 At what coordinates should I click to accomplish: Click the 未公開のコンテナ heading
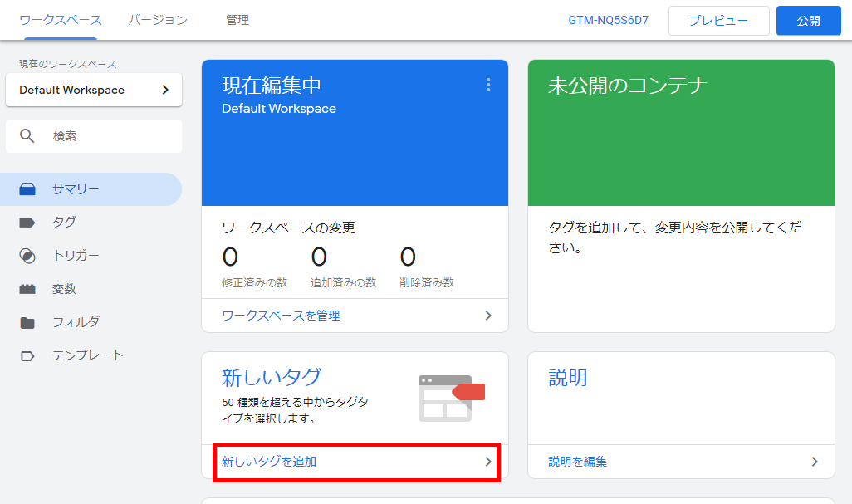pyautogui.click(x=627, y=86)
